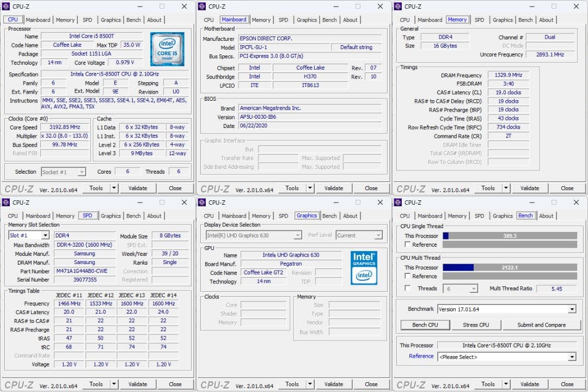This screenshot has height=392, width=588.
Task: Click CPU-Z app icon in SPD window title
Action: click(x=6, y=203)
